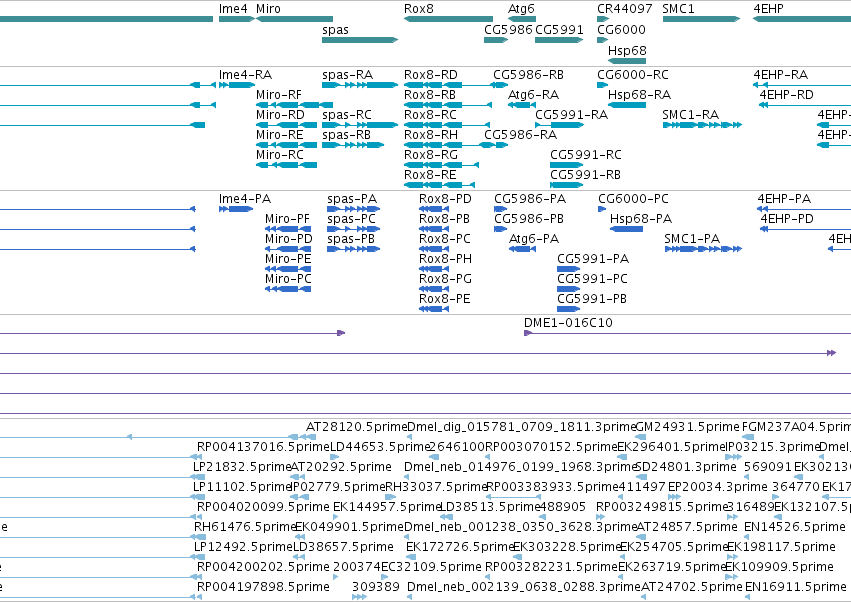851x602 pixels.
Task: Select the Miro-RD transcript
Action: [287, 125]
